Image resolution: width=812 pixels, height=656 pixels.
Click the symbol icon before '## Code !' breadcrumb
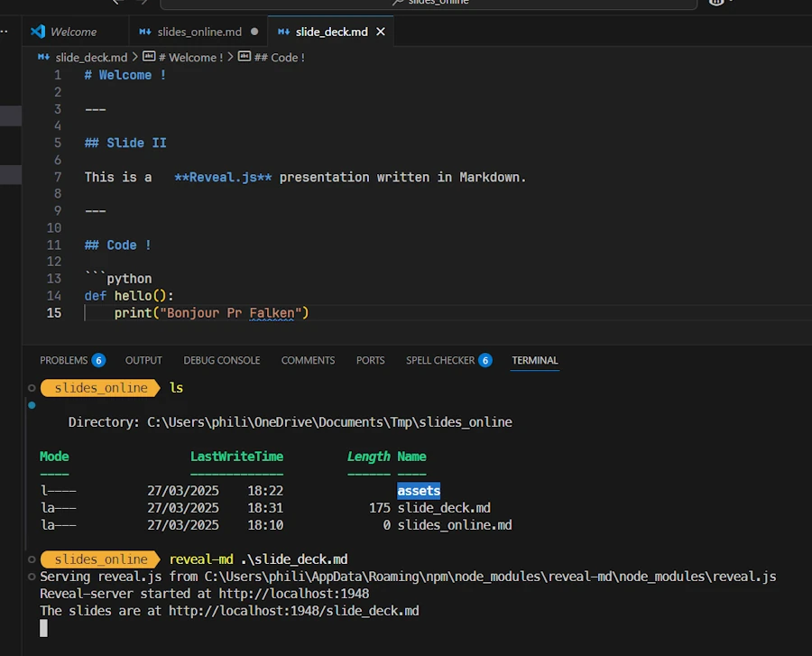(x=245, y=57)
